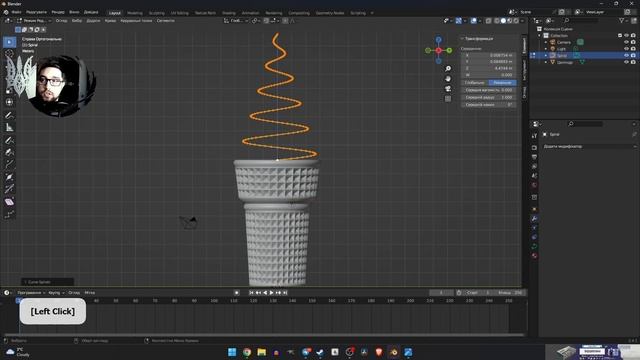Viewport: 640px width, 360px height.
Task: Open the Modifiers wrench properties tab
Action: click(534, 219)
